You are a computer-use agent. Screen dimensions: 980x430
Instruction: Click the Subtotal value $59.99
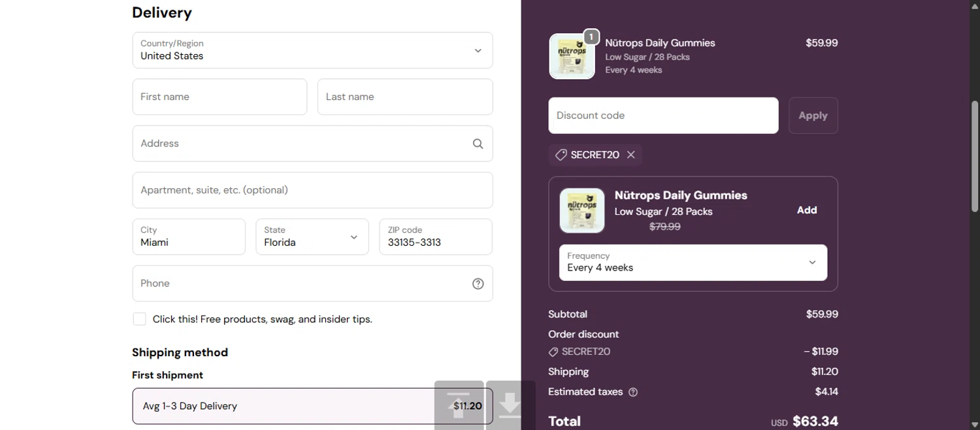(822, 314)
